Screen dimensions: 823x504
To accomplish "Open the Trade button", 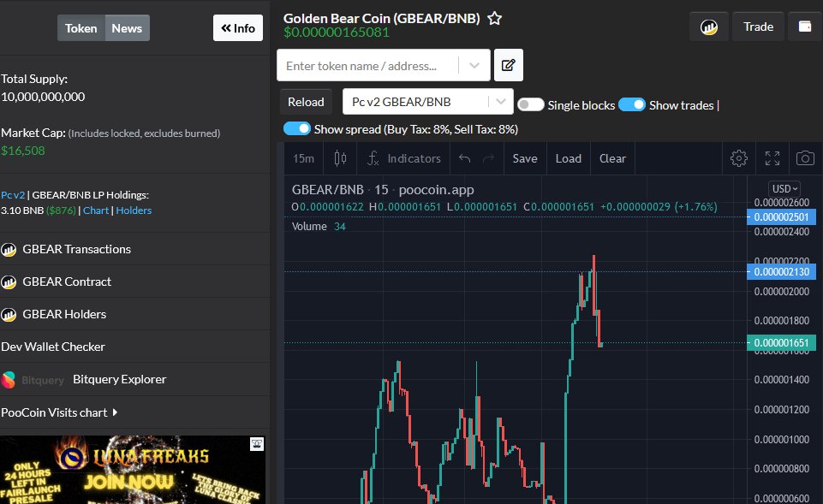I will click(x=759, y=27).
